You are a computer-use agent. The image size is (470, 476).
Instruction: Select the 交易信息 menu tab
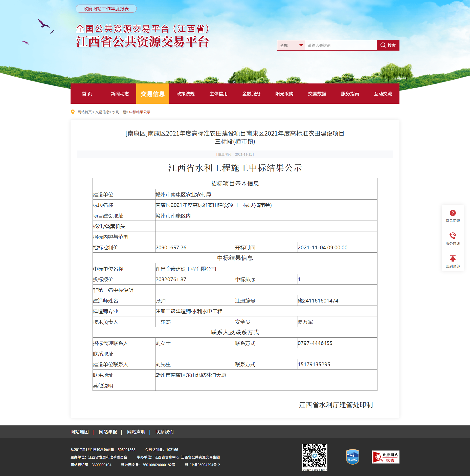pyautogui.click(x=153, y=94)
